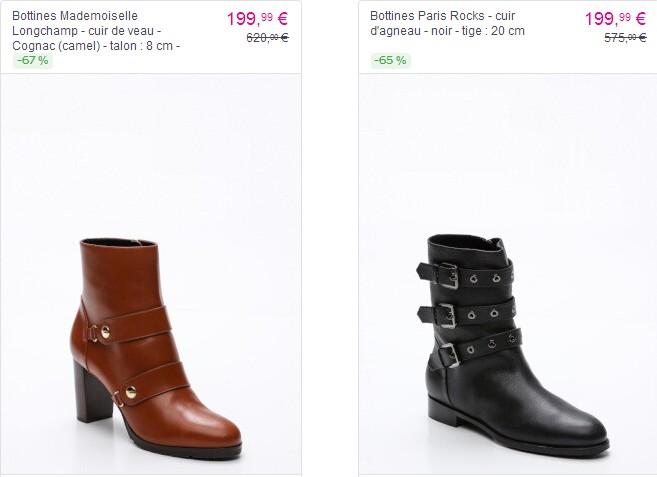
Task: Click the -65 % discount badge
Action: pos(390,60)
